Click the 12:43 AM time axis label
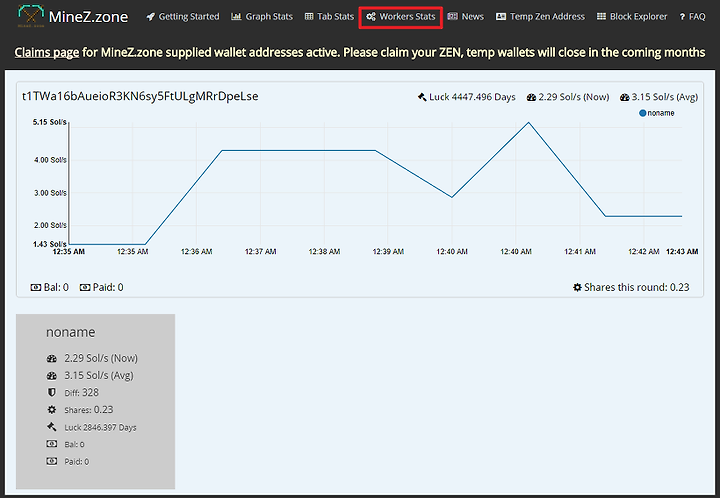Viewport: 720px width, 498px height. [x=682, y=252]
